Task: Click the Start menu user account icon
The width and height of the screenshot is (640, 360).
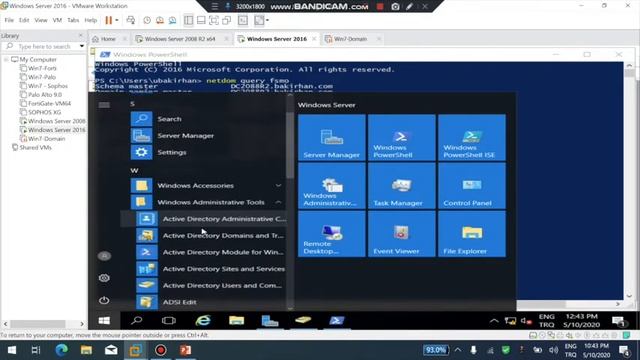Action: click(x=104, y=256)
